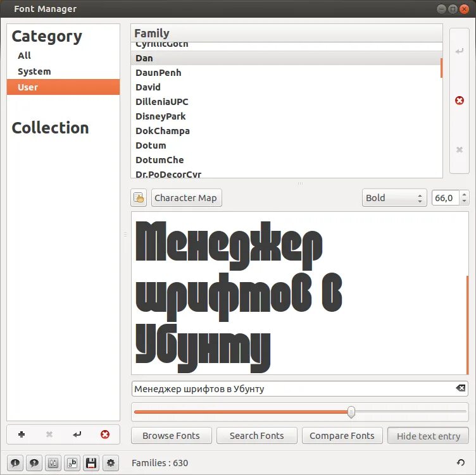Decrease font size with the down stepper arrow
Viewport: 476px width, 475px height.
tap(464, 201)
